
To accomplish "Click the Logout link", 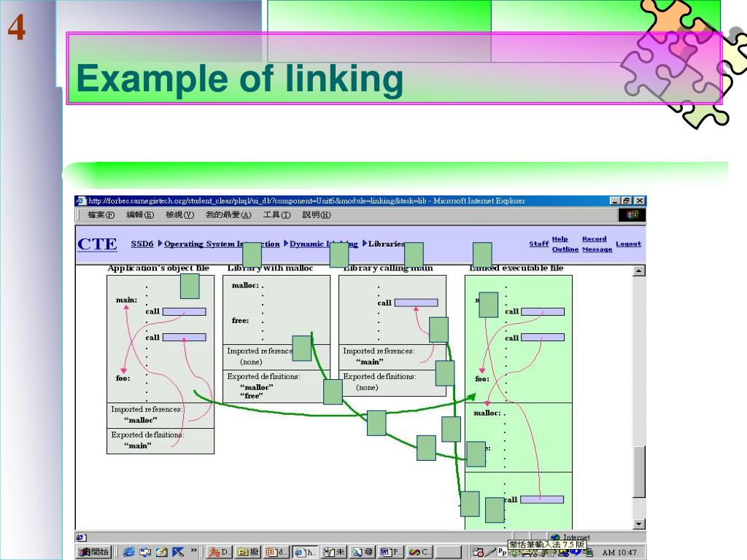I will pyautogui.click(x=628, y=244).
